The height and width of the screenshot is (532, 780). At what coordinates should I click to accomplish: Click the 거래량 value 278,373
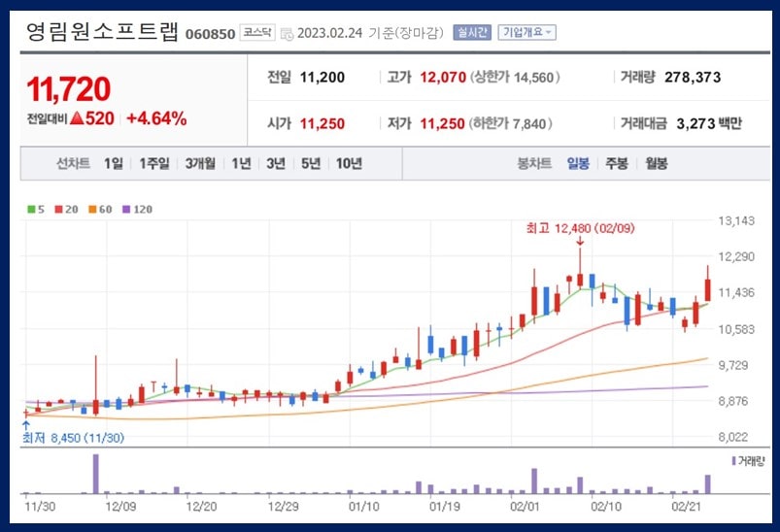pyautogui.click(x=693, y=78)
